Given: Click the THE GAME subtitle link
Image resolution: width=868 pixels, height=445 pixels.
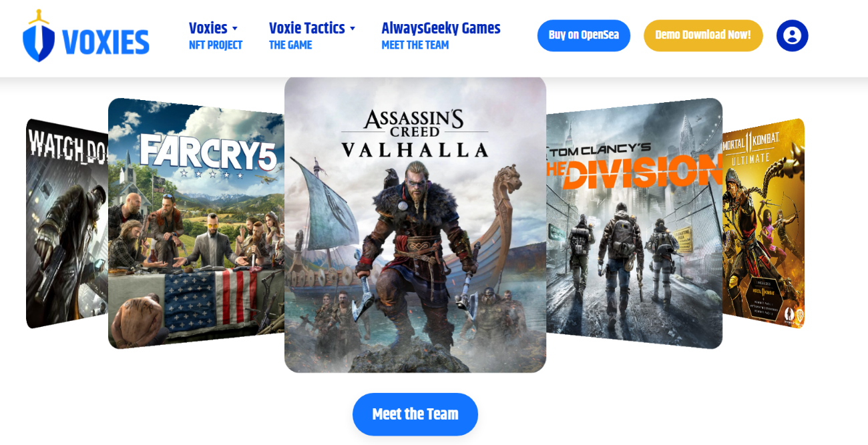Looking at the screenshot, I should pyautogui.click(x=290, y=45).
